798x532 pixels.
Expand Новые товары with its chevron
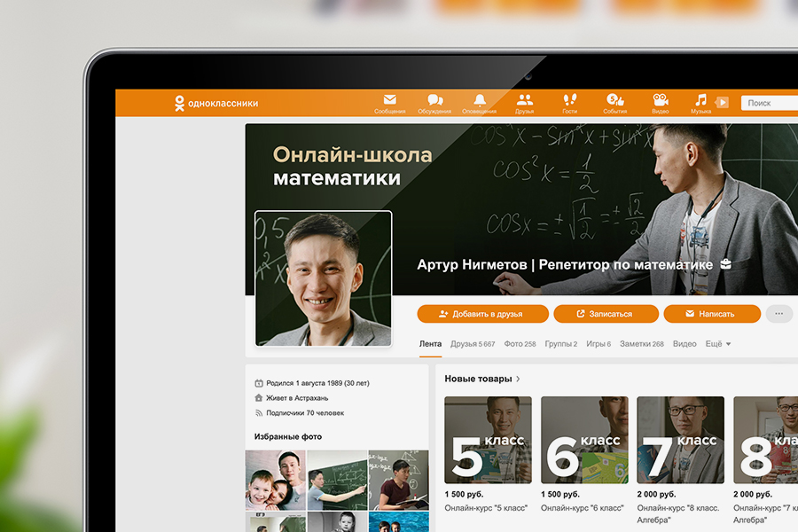coord(518,379)
